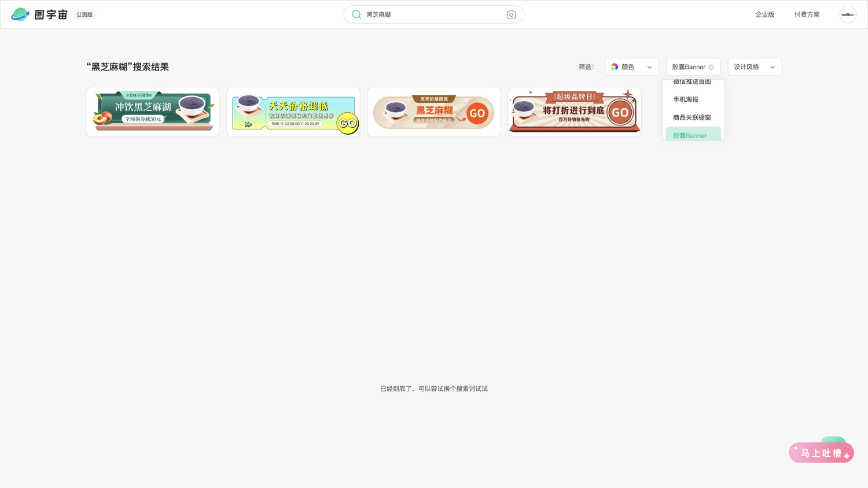Click the “黑芝麻糊”搜索结果 heading
This screenshot has width=868, height=488.
click(128, 67)
